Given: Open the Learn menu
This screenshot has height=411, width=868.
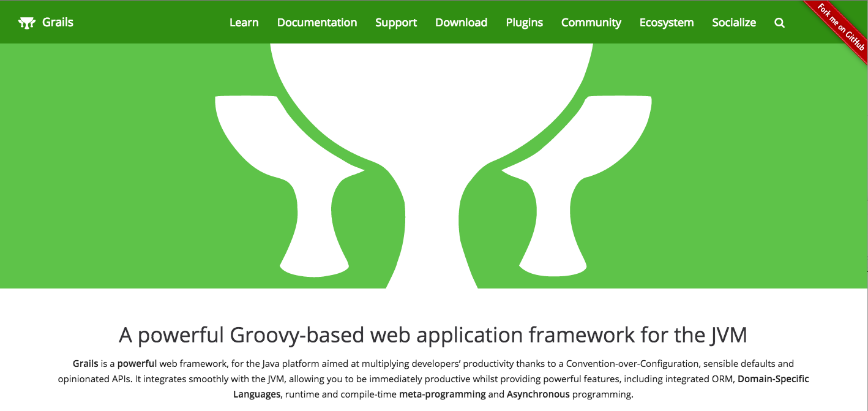Looking at the screenshot, I should 244,23.
